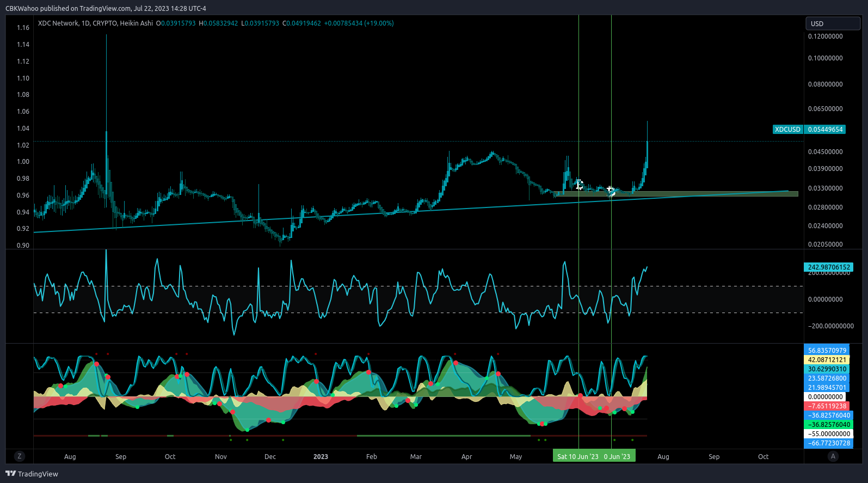The height and width of the screenshot is (483, 868).
Task: Click the 30.62990310 value label
Action: (x=827, y=369)
